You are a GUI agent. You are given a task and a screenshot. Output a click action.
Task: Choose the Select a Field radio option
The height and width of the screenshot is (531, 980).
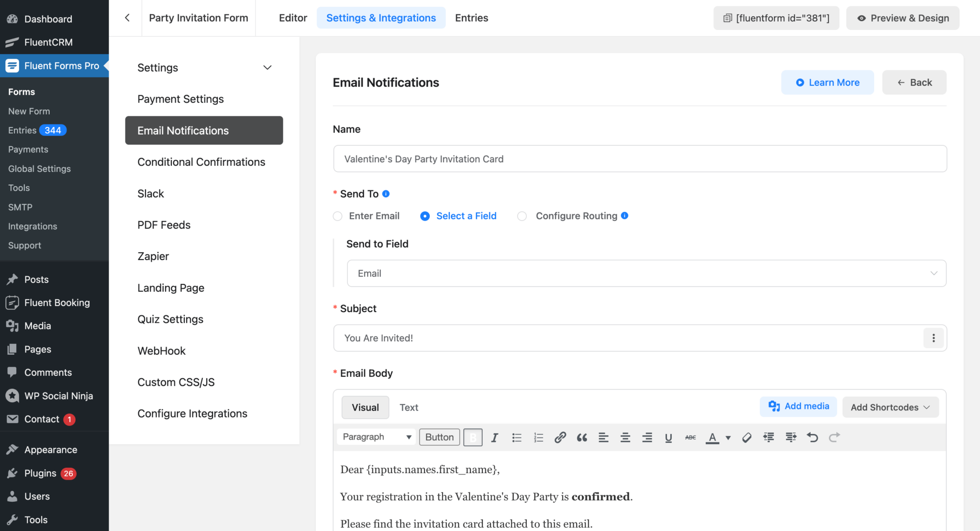coord(425,216)
